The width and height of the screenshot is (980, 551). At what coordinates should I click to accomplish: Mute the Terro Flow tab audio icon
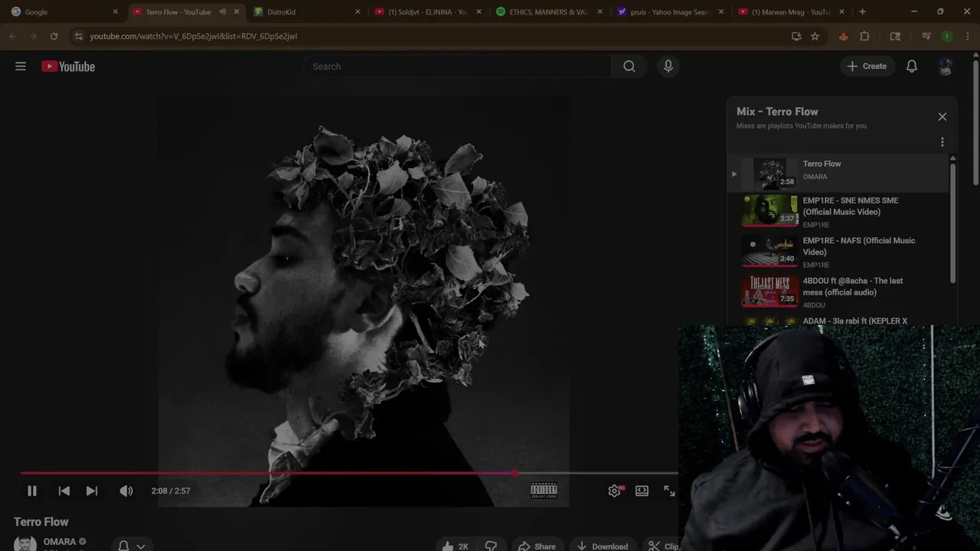click(x=222, y=11)
